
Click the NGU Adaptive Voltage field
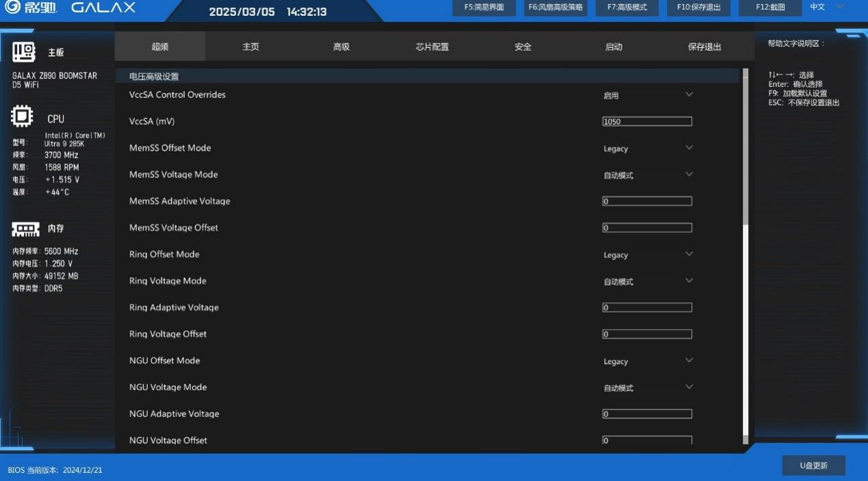click(x=647, y=414)
